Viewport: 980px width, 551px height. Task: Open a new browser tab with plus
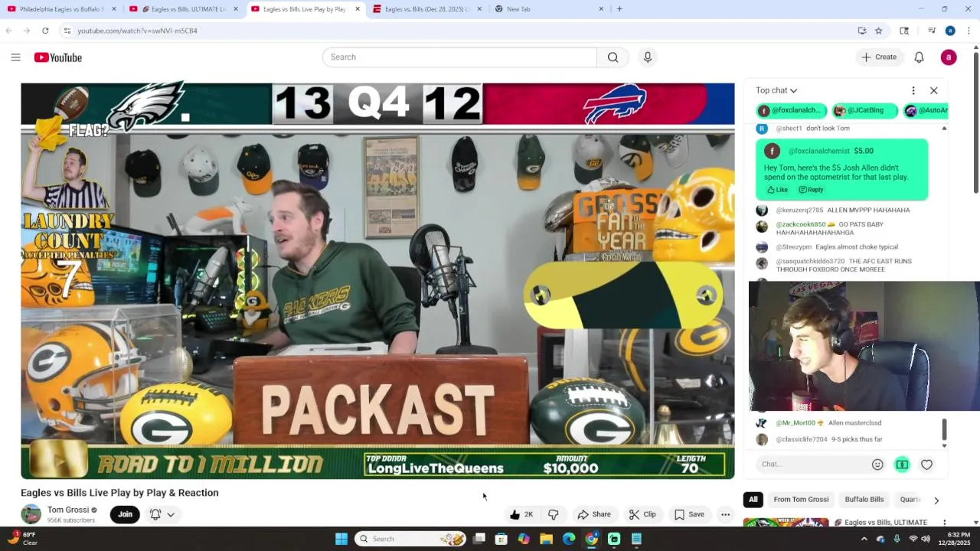click(x=619, y=9)
